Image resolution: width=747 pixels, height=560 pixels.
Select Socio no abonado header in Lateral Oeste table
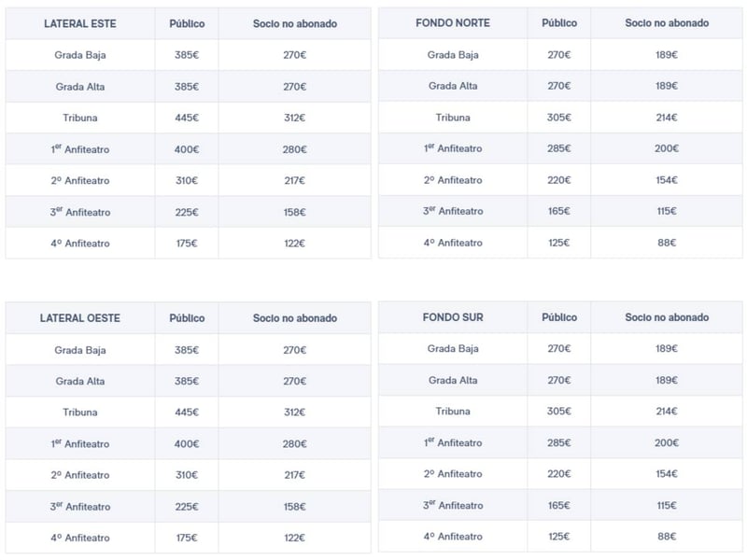click(294, 318)
